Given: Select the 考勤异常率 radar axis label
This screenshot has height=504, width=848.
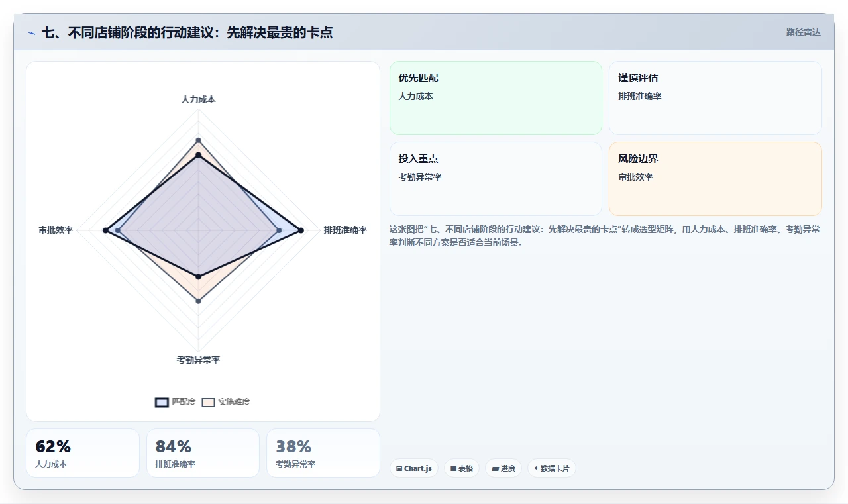Looking at the screenshot, I should (x=198, y=360).
